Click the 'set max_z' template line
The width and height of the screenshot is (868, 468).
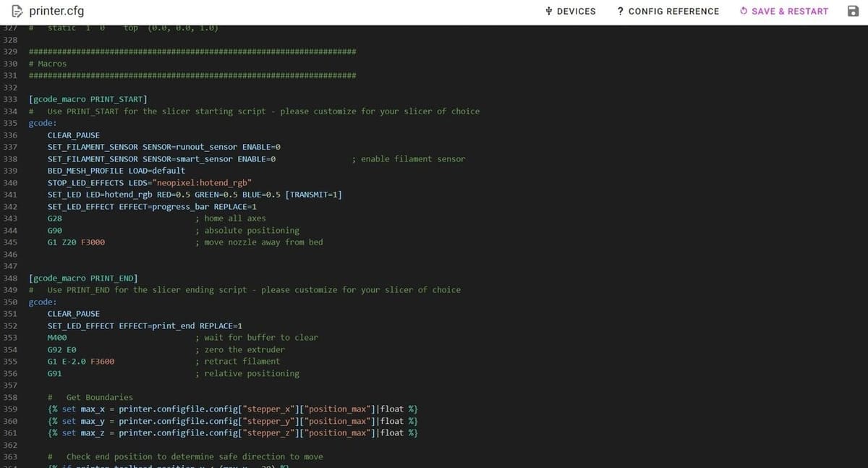click(x=232, y=433)
